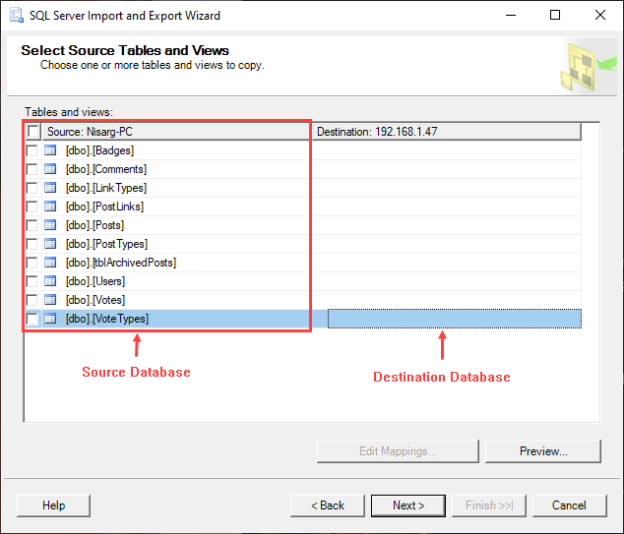
Task: Open the Help button
Action: pyautogui.click(x=53, y=505)
